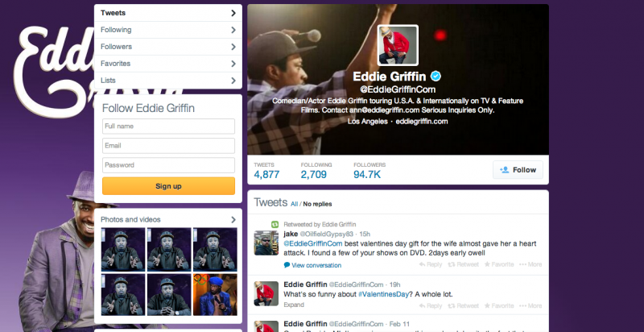Open the bottom-left photo thumbnail
Screen dimensions: 644x332
click(123, 295)
